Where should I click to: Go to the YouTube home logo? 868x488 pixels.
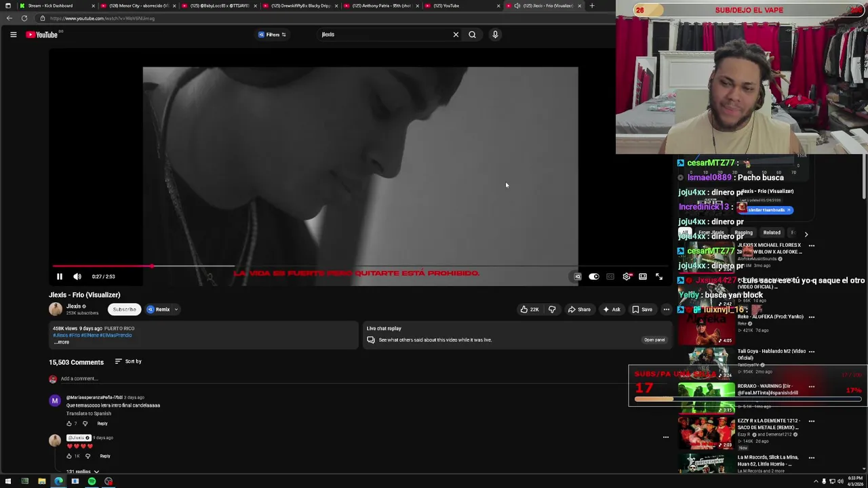pyautogui.click(x=42, y=35)
